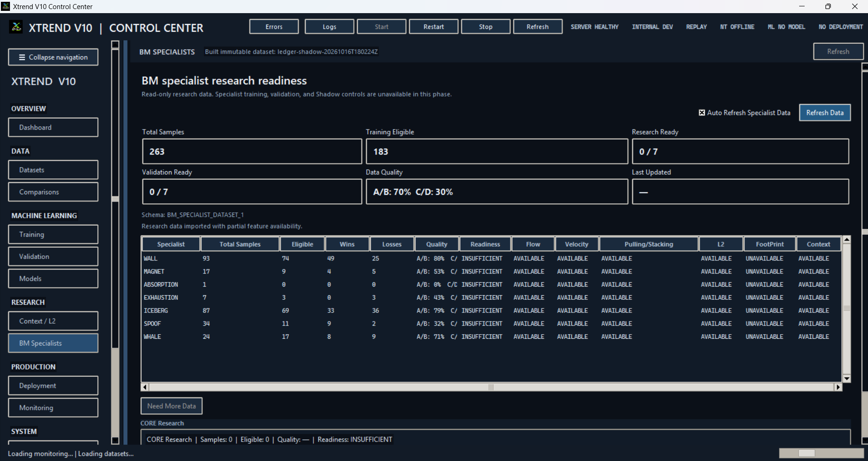Click the sidebar scrollbar down arrow
The height and width of the screenshot is (461, 868).
(x=115, y=440)
